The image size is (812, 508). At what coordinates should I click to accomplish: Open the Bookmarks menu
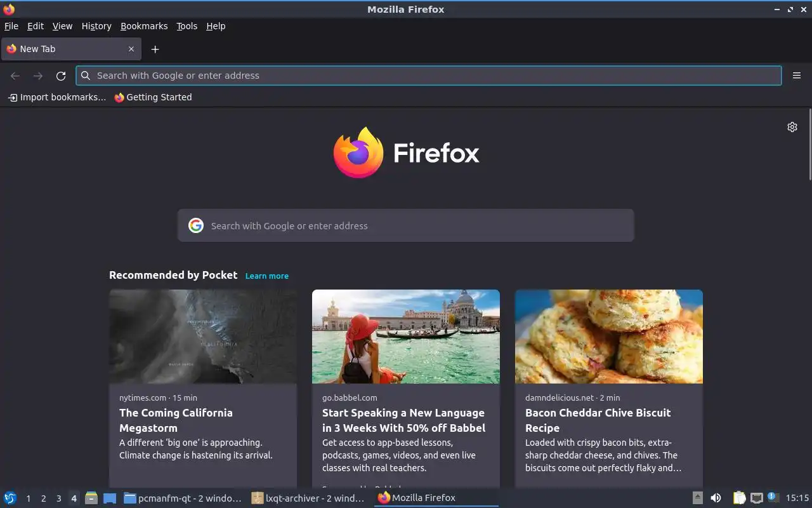144,26
